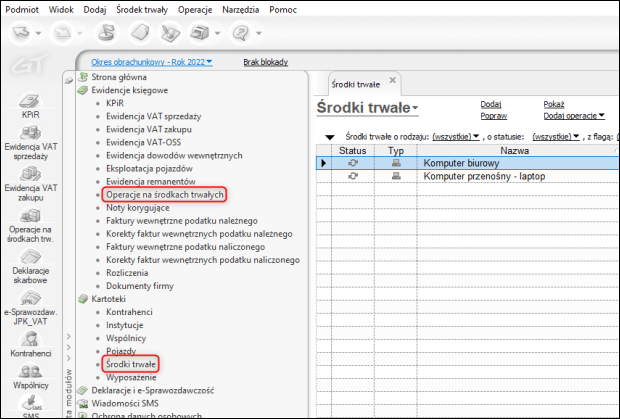Click status icon of Komputer biurowy row
The image size is (620, 419).
tap(353, 163)
